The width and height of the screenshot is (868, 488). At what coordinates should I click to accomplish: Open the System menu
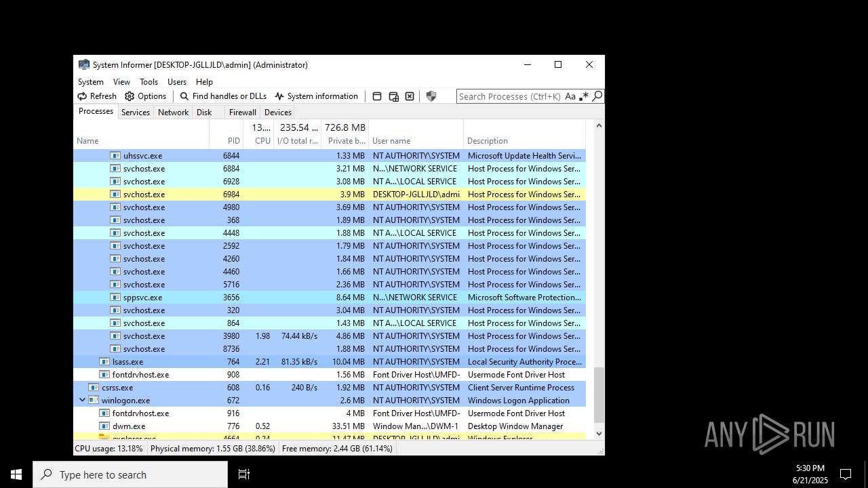click(x=90, y=82)
